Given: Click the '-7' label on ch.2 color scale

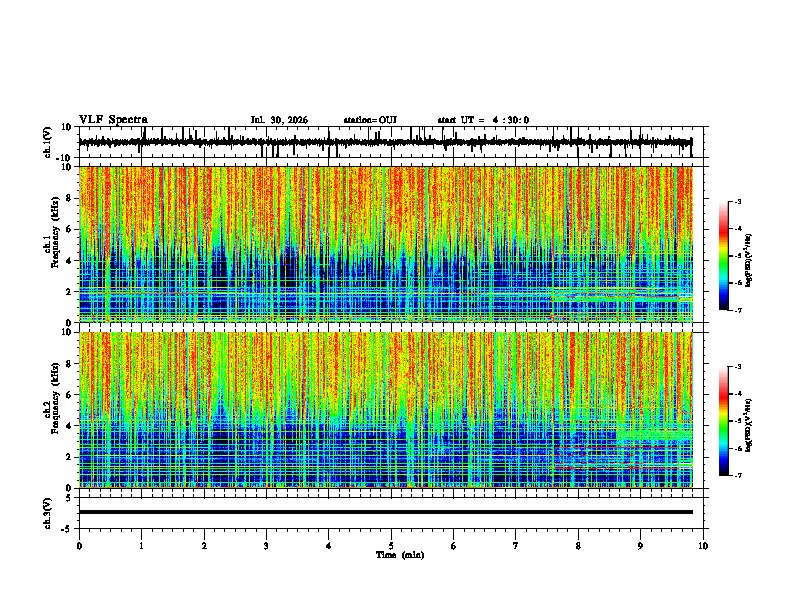Looking at the screenshot, I should tap(738, 475).
